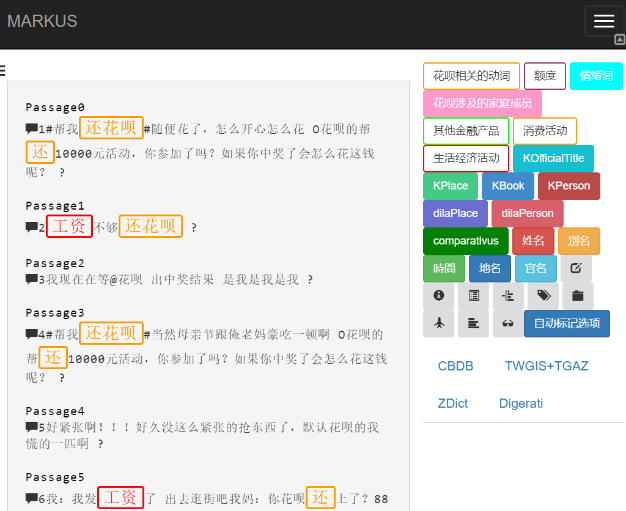The image size is (626, 511).
Task: Open the hamburger navigation menu
Action: click(x=603, y=21)
